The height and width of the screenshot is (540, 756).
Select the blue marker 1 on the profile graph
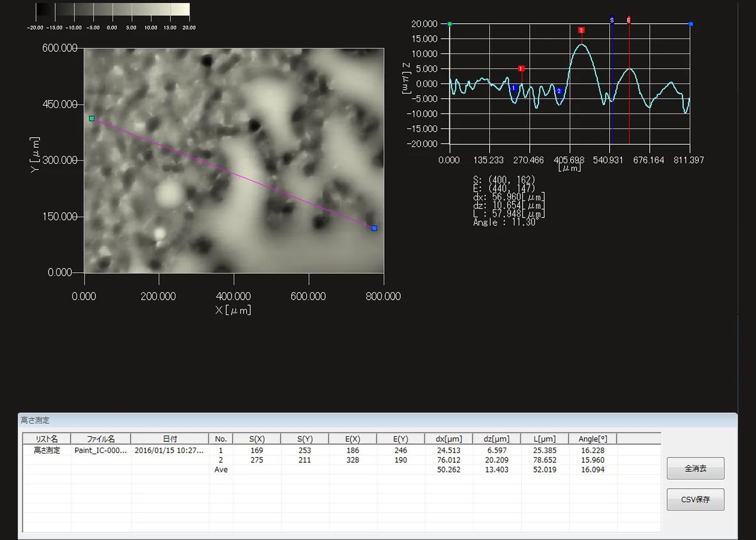(514, 88)
